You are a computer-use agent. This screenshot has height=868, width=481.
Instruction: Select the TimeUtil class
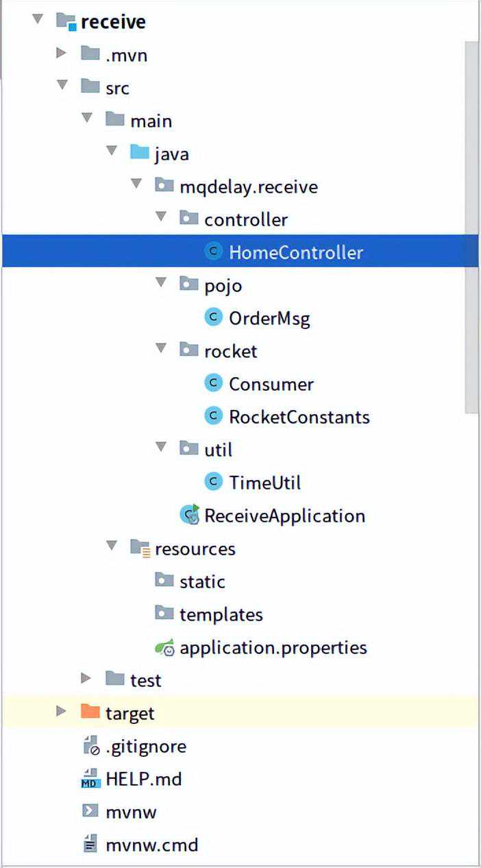click(264, 483)
